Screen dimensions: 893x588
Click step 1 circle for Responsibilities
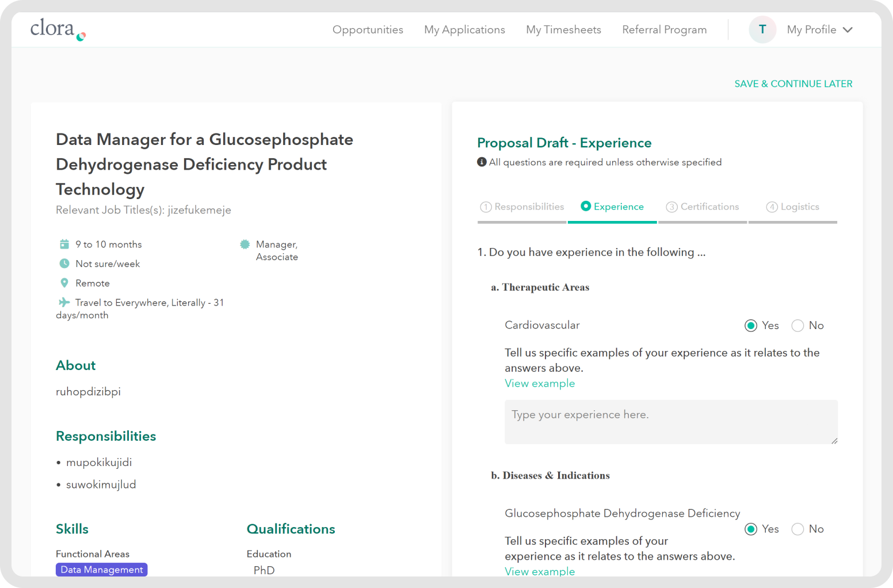coord(486,207)
